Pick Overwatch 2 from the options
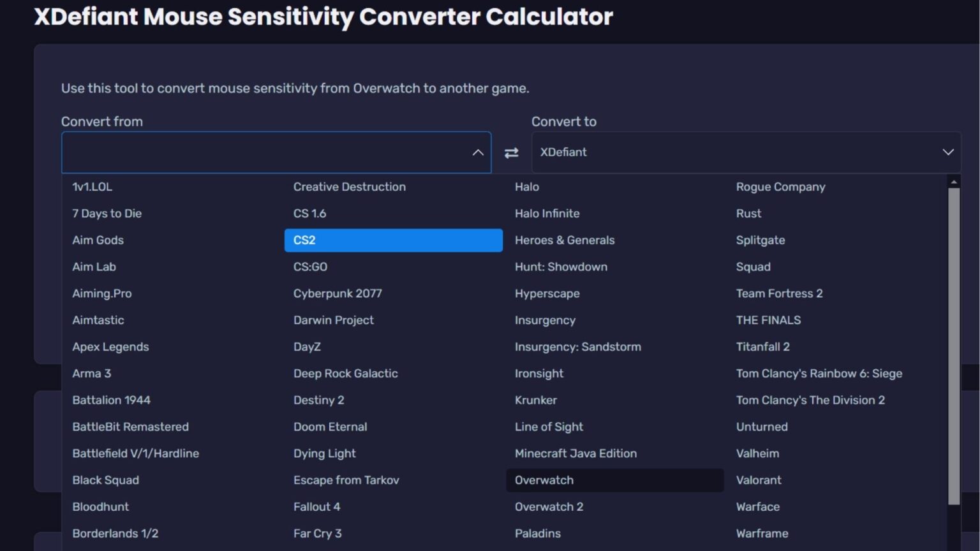The image size is (980, 551). pos(549,507)
